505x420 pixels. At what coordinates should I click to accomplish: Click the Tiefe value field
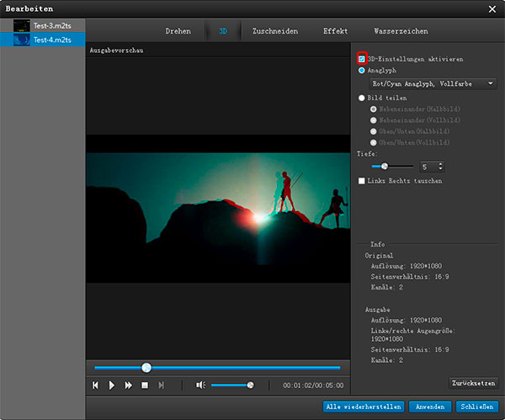429,167
